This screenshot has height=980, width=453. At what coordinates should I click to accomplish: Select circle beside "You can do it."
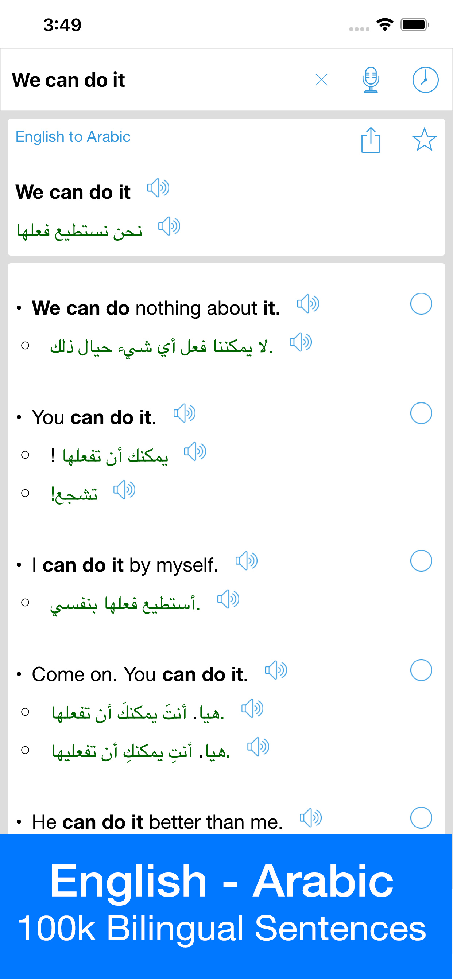pos(421,413)
